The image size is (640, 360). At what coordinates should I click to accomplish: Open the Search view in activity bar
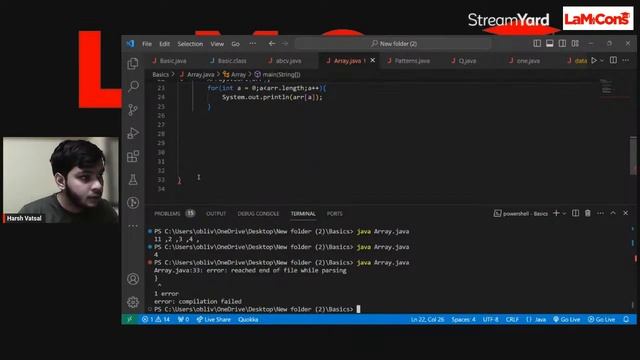pyautogui.click(x=133, y=86)
